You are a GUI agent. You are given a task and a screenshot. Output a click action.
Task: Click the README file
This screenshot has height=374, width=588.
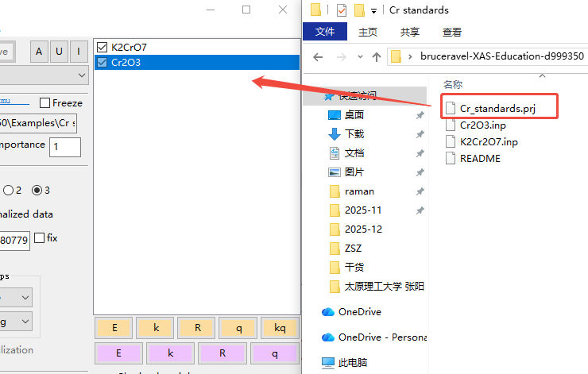coord(479,158)
